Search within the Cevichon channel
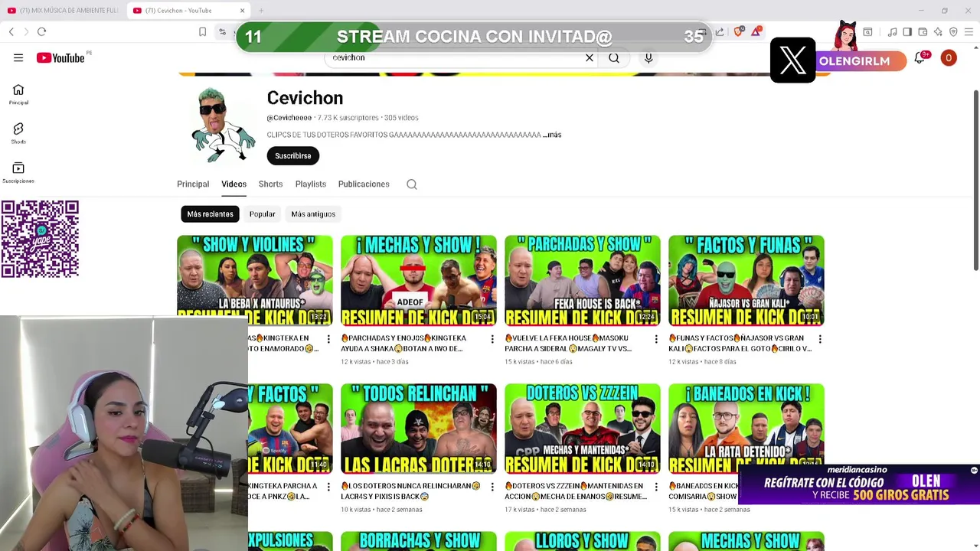 pos(412,184)
